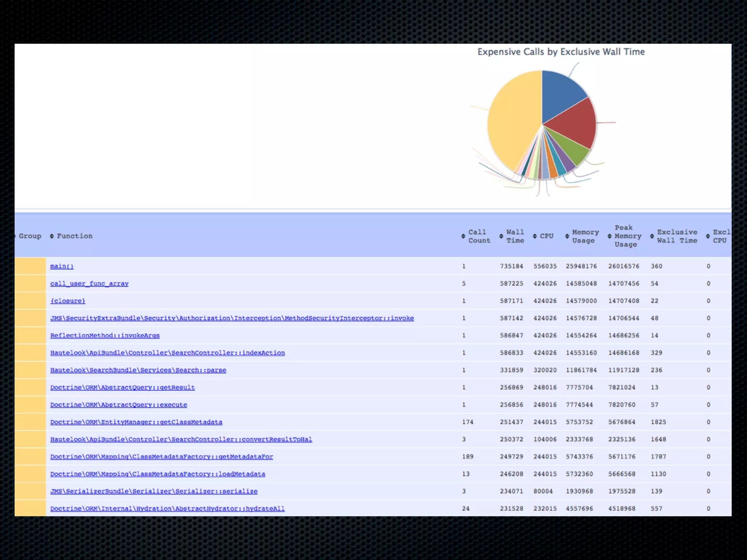The image size is (747, 560).
Task: Follow the {closure} function link
Action: tap(67, 301)
